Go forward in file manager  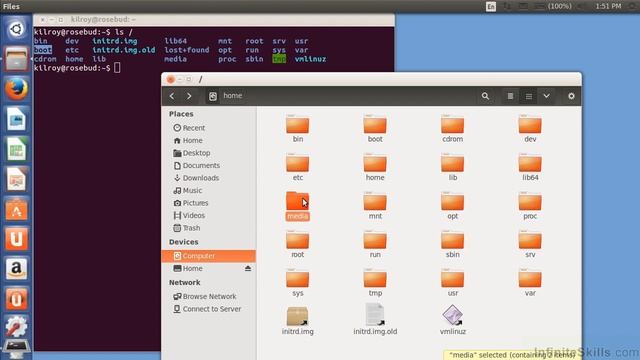(x=189, y=96)
